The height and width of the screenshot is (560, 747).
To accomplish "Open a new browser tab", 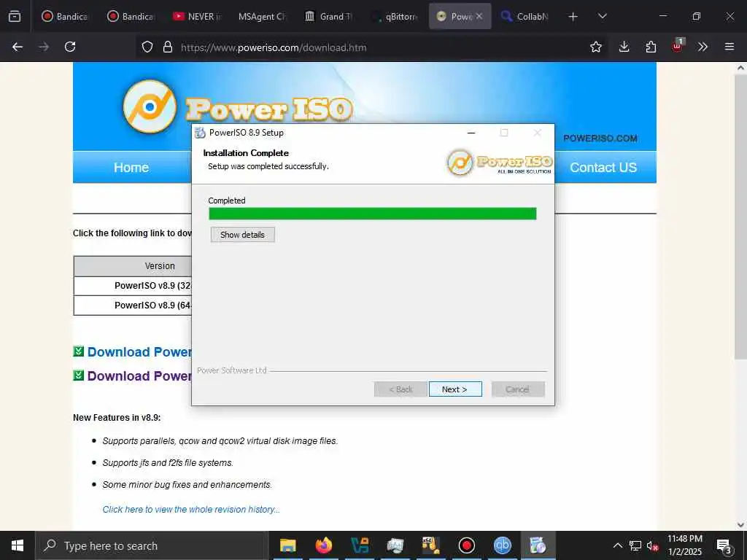I will pyautogui.click(x=573, y=17).
